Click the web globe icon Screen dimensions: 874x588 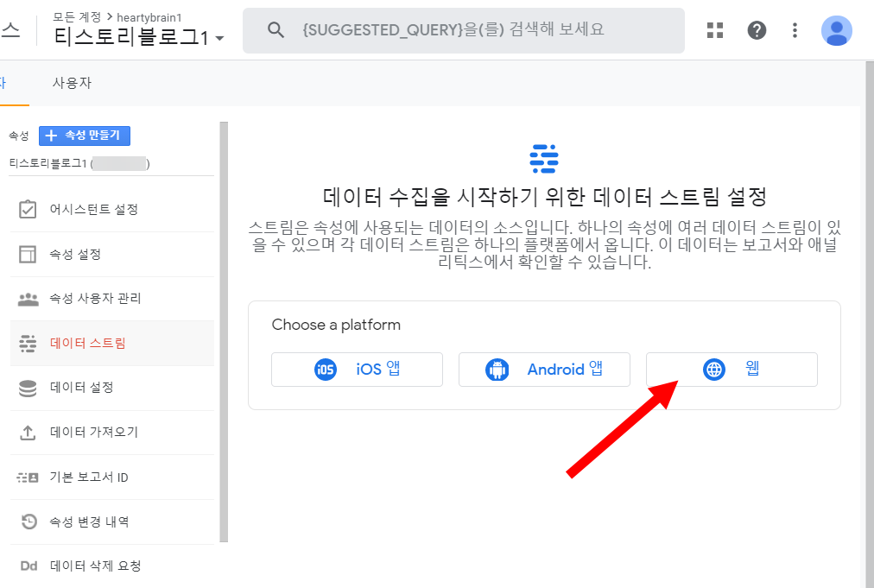[714, 370]
